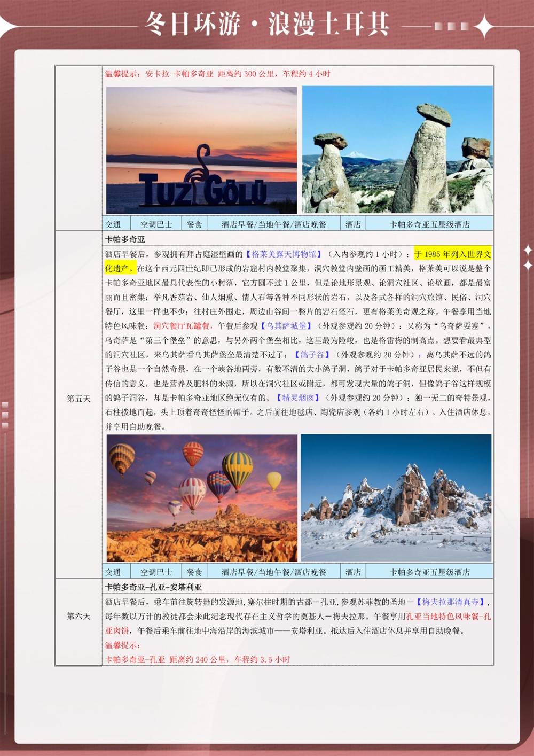Open the hot air balloons photo
534x756 pixels.
tap(202, 498)
